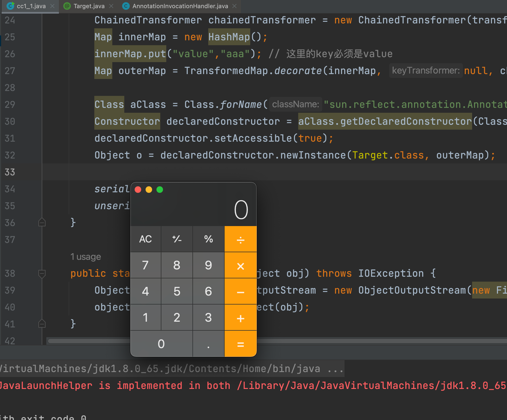Click the 1 key on Calculator
Image resolution: width=507 pixels, height=420 pixels.
point(146,317)
